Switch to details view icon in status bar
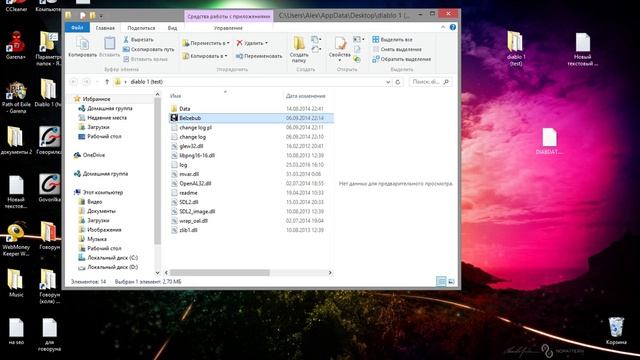This screenshot has width=640, height=360. point(441,281)
